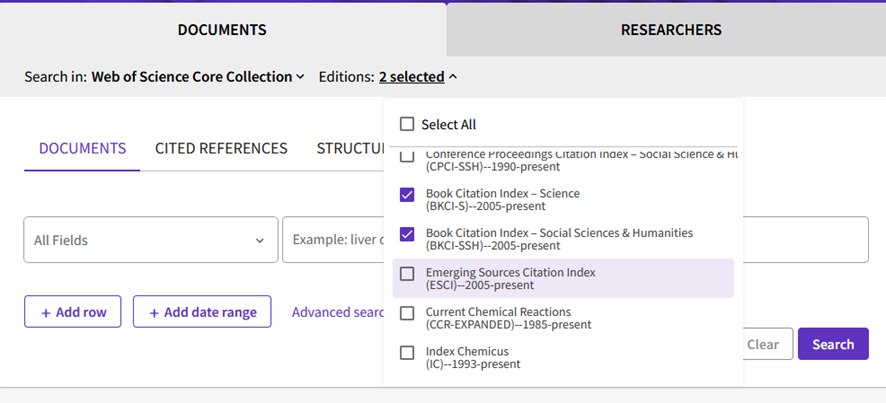Collapse the Editions 2 selected dropdown
The width and height of the screenshot is (886, 403).
coord(418,77)
